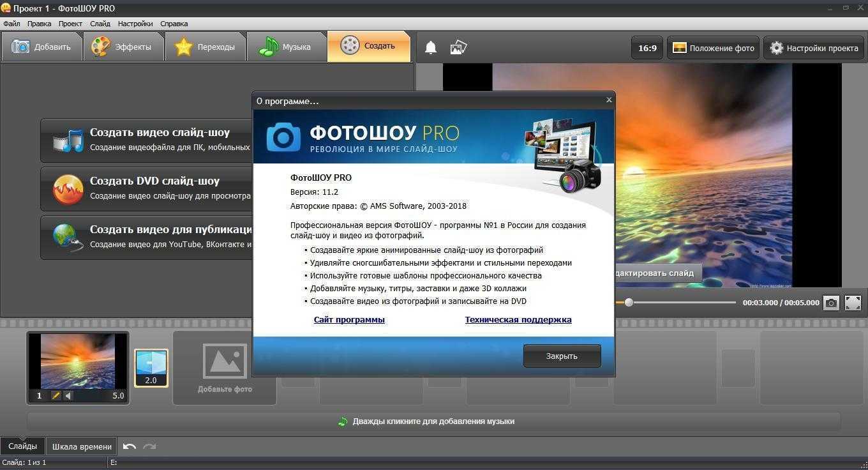Open the Справка menu

(x=174, y=24)
